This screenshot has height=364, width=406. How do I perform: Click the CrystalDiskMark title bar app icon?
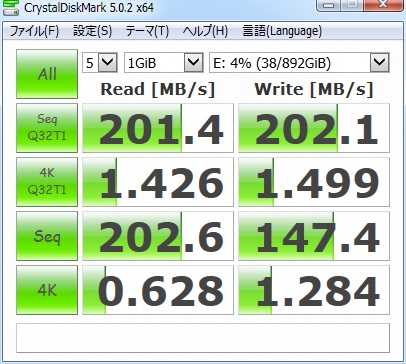pyautogui.click(x=11, y=7)
